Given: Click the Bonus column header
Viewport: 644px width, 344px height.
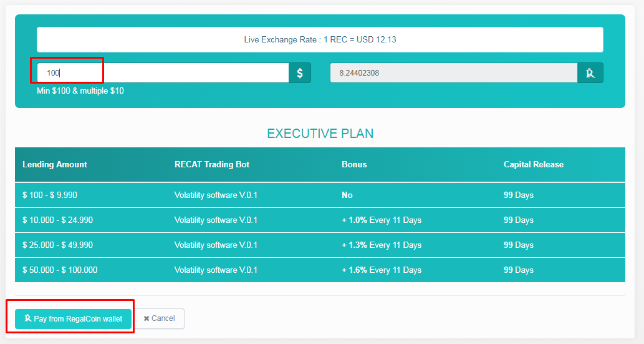Looking at the screenshot, I should point(354,165).
